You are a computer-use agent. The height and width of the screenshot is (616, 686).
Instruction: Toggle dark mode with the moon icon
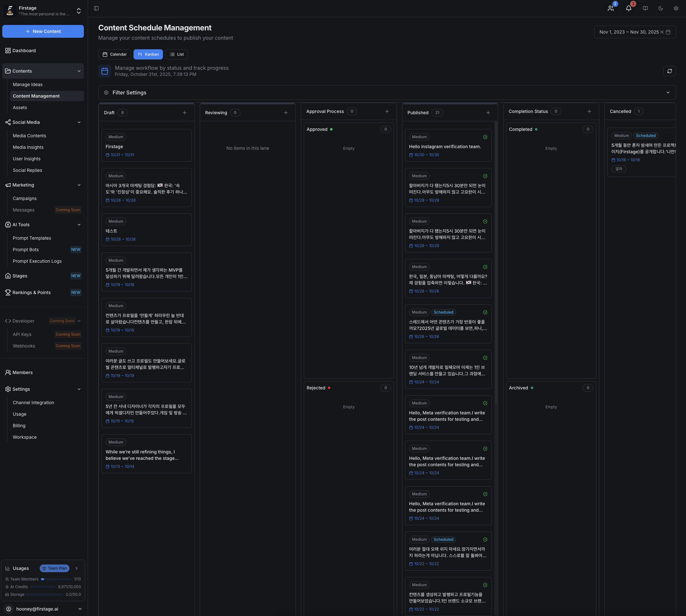click(x=661, y=8)
